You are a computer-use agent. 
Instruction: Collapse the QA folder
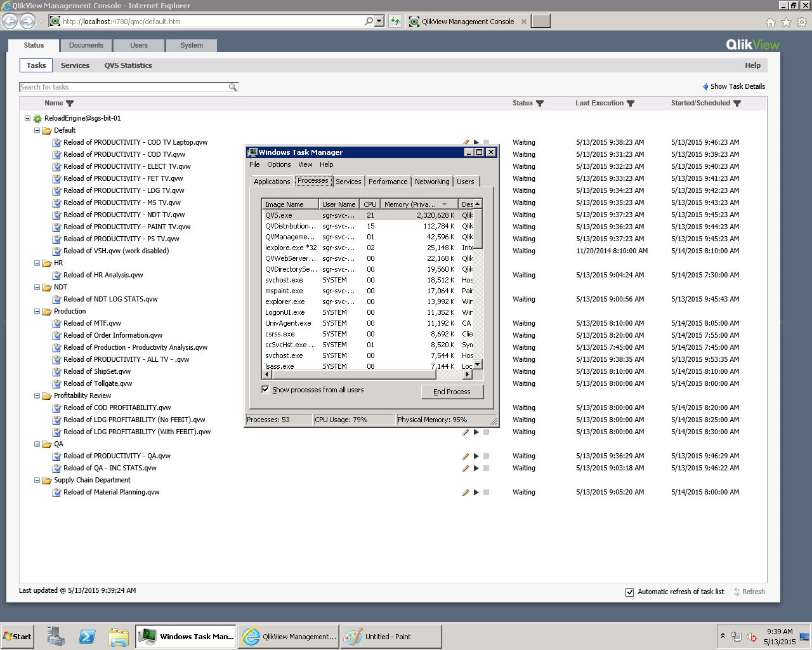pyautogui.click(x=37, y=444)
